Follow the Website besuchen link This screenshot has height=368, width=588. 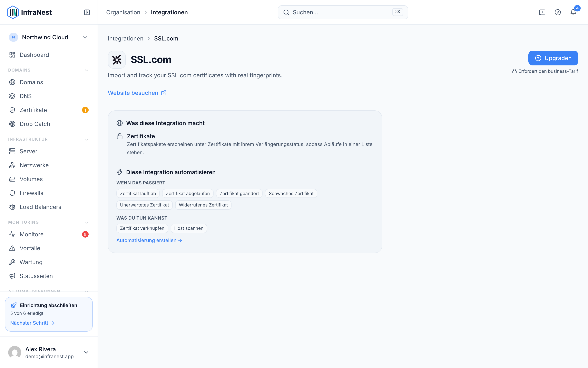click(x=137, y=93)
